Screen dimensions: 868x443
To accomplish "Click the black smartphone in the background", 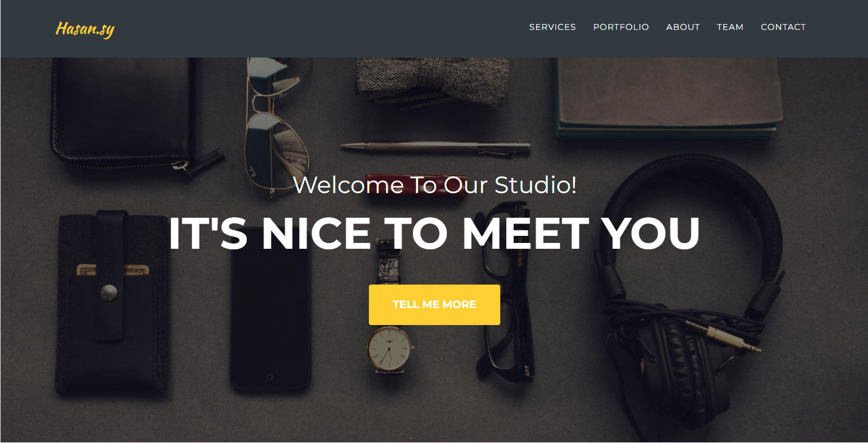I will point(270,317).
